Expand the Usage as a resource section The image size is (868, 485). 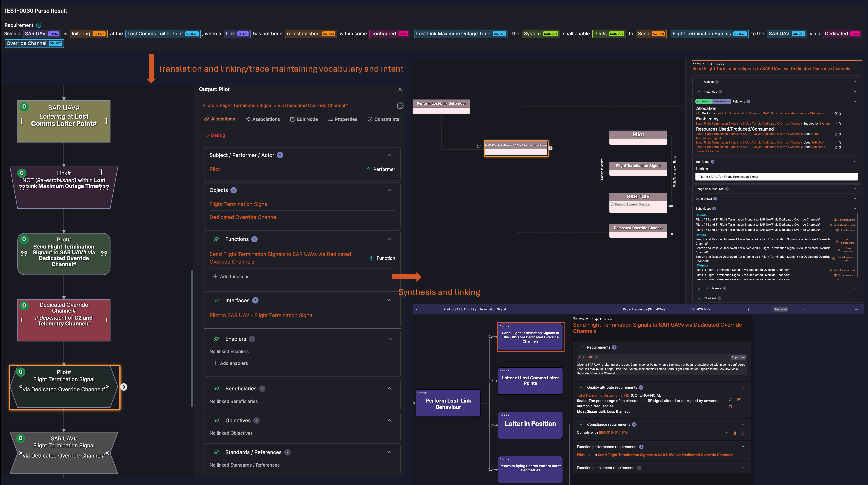855,189
